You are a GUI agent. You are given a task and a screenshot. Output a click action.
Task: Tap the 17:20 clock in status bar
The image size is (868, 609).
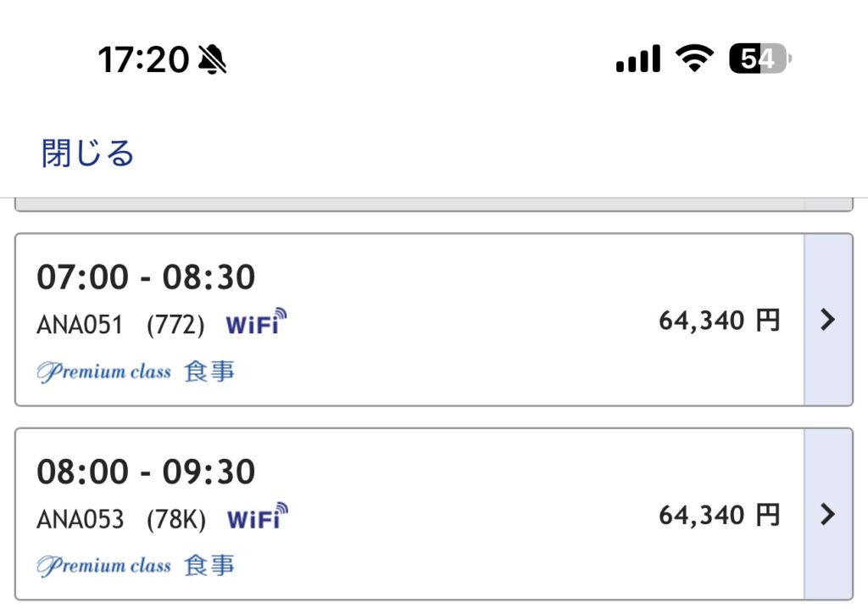pos(144,59)
